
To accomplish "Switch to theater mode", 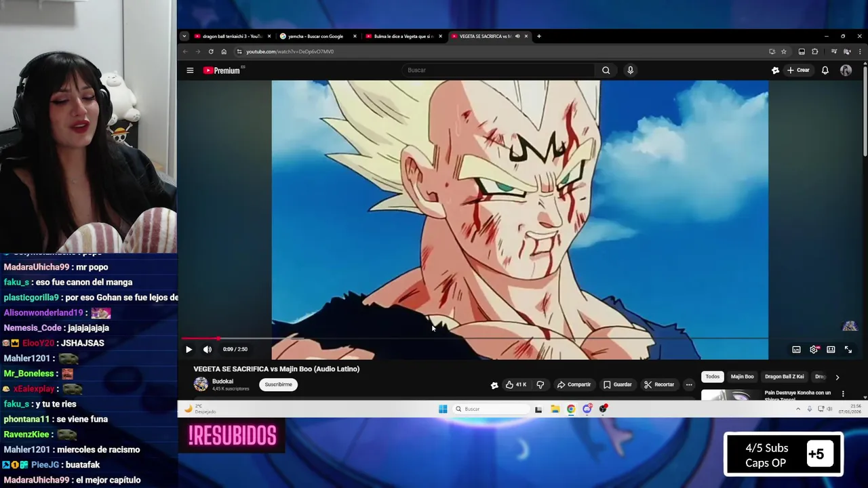I will [831, 350].
